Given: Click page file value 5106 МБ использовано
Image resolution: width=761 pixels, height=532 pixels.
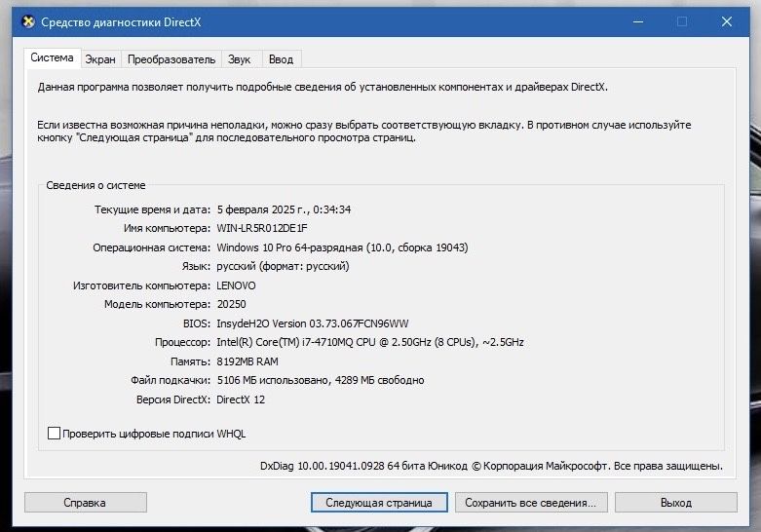Looking at the screenshot, I should tap(321, 380).
